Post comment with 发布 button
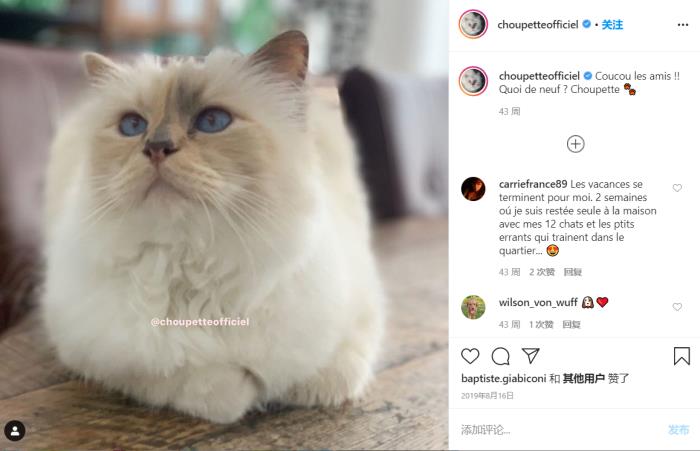Image resolution: width=700 pixels, height=451 pixels. [679, 430]
